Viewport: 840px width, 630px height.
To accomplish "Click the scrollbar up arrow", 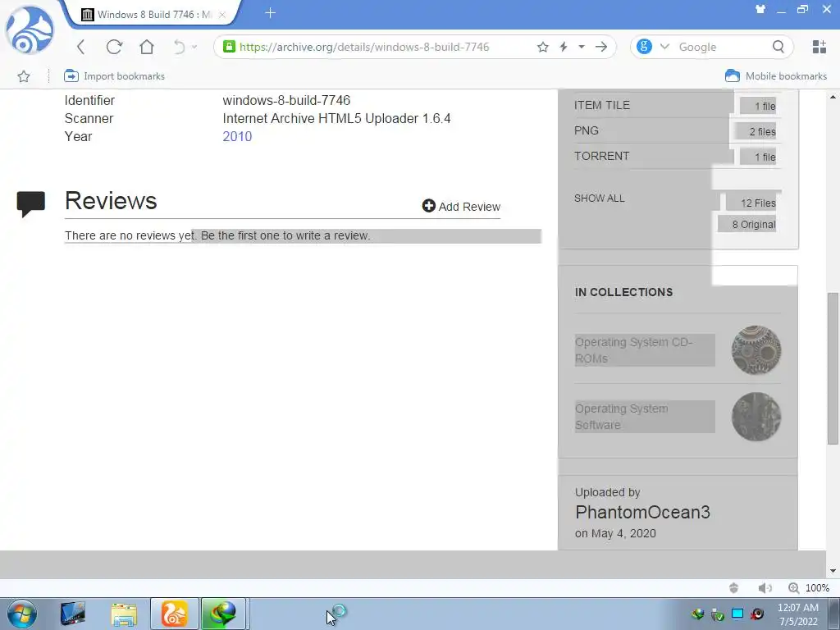I will 833,97.
